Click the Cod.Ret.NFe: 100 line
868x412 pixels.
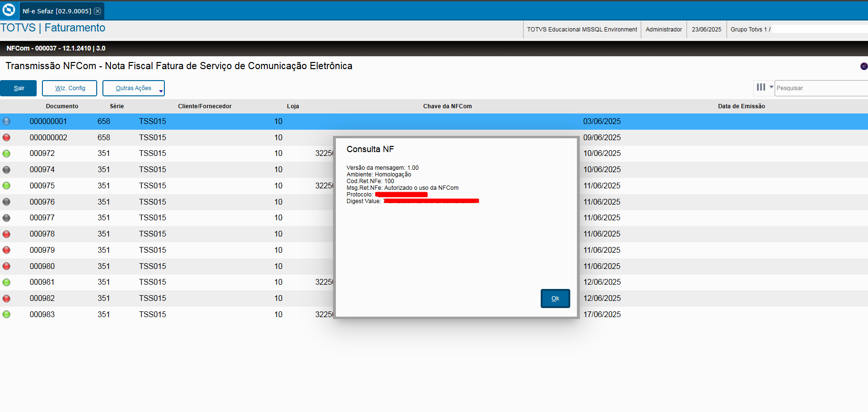coord(370,181)
